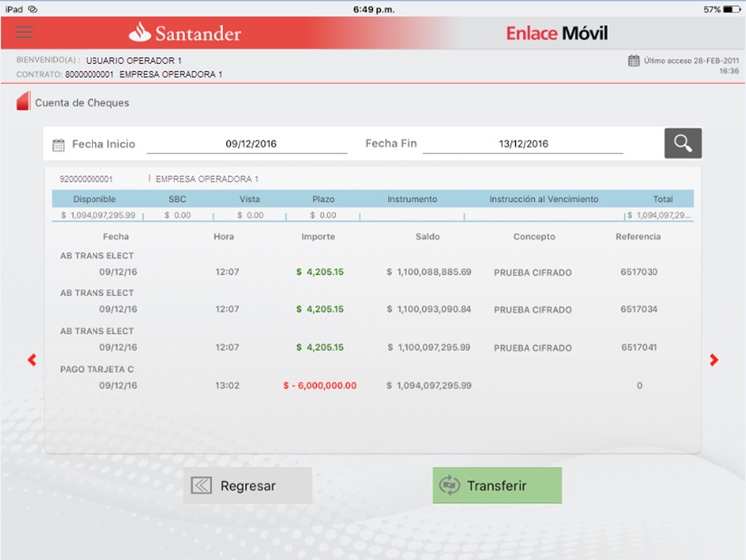Click contract number 8000000001
The width and height of the screenshot is (746, 560).
[x=90, y=74]
